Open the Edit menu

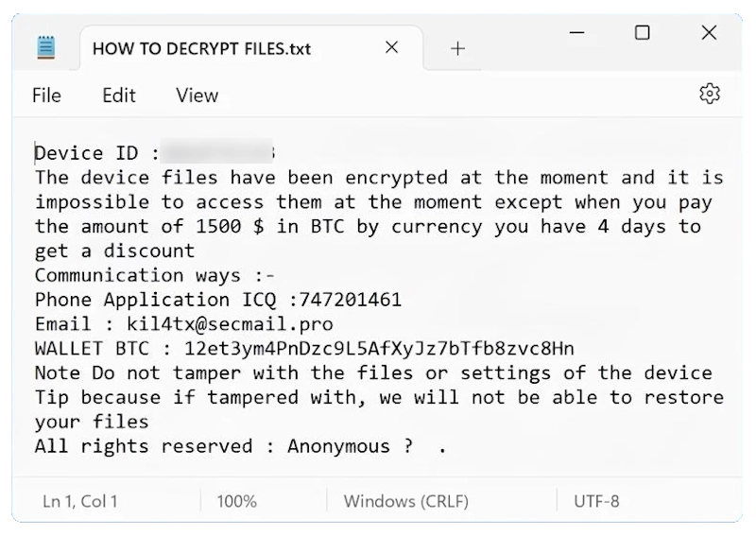click(119, 95)
